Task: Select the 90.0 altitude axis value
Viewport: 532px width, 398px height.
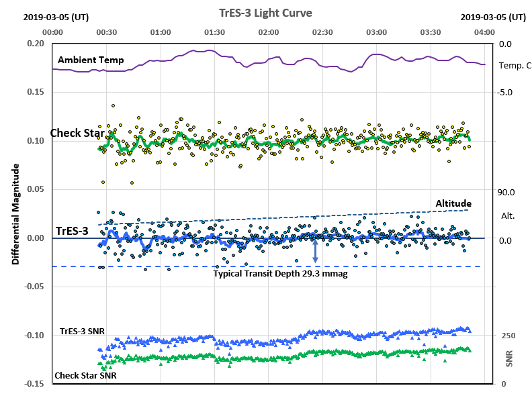Action: tap(506, 192)
